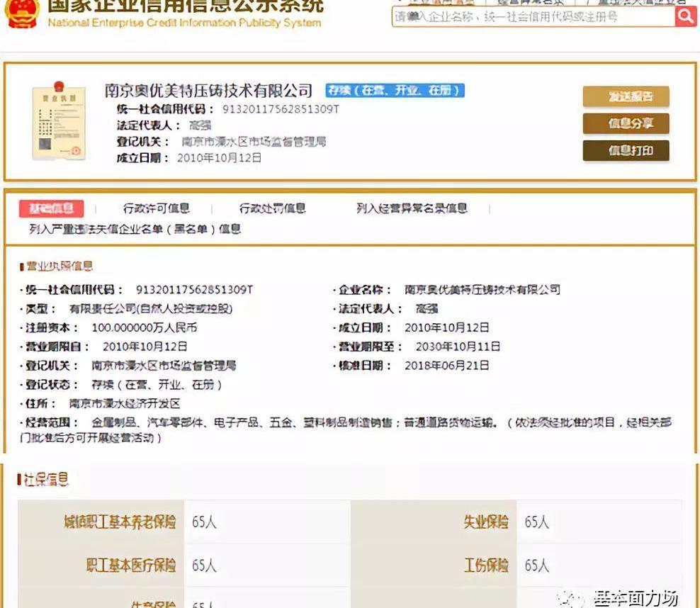The height and width of the screenshot is (608, 700).
Task: Click 营业期限至 value 2030年10月11日
Action: [458, 347]
